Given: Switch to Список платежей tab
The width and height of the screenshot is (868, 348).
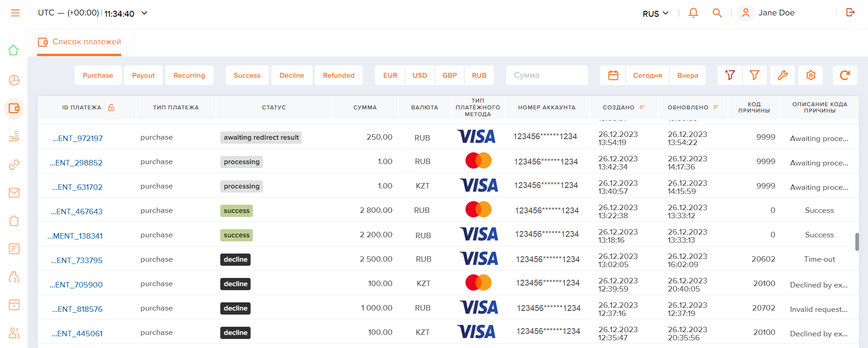Looking at the screenshot, I should (80, 42).
